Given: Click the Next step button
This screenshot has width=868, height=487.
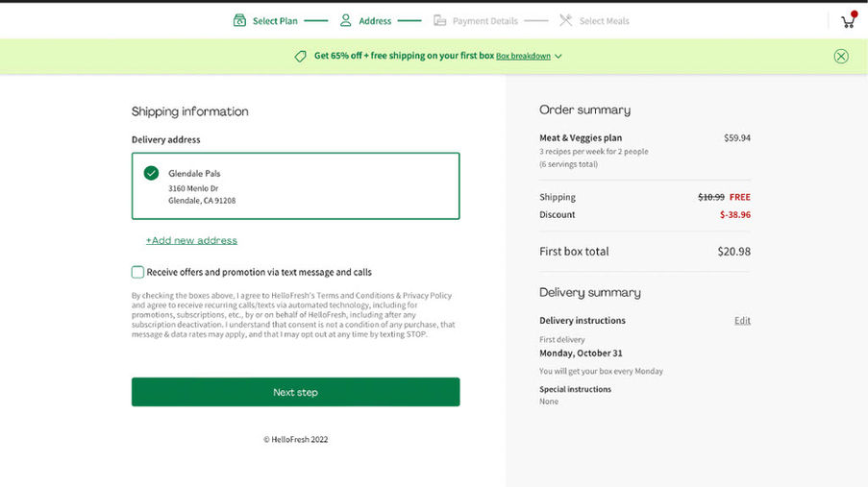Looking at the screenshot, I should pos(295,392).
